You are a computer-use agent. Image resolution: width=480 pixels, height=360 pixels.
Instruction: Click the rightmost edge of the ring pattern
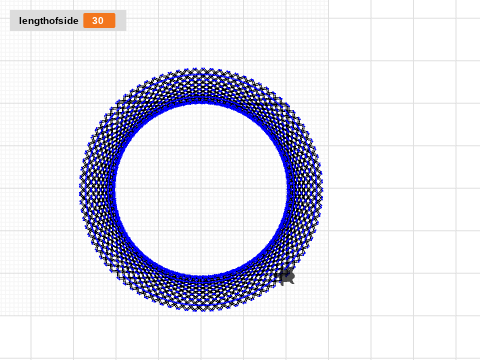click(x=321, y=189)
